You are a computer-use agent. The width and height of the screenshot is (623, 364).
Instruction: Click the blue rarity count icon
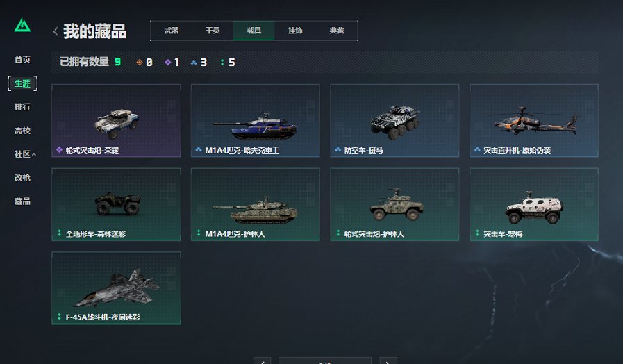point(194,63)
